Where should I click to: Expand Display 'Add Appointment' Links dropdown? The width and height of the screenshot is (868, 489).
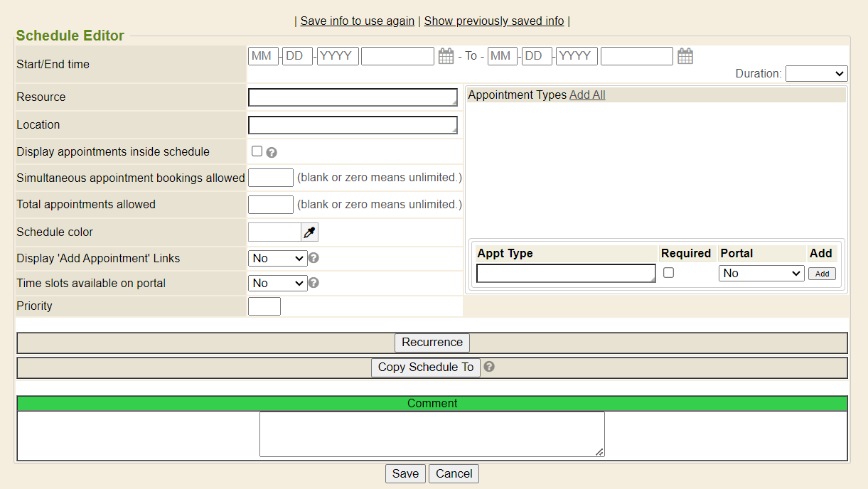point(277,259)
